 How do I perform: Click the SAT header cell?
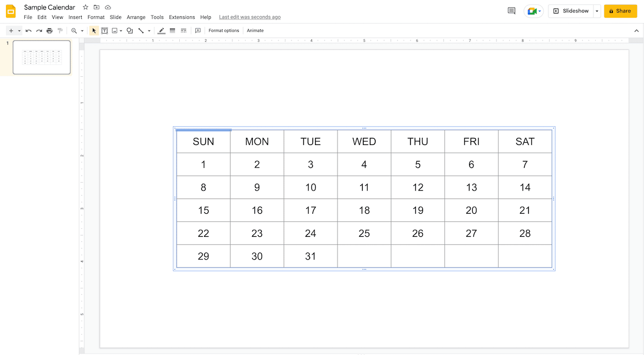(525, 141)
